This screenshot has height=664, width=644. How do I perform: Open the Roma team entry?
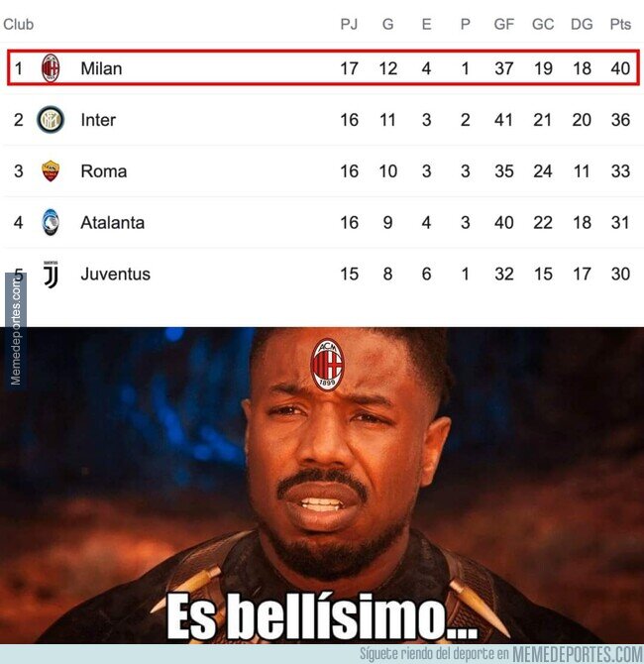click(104, 171)
